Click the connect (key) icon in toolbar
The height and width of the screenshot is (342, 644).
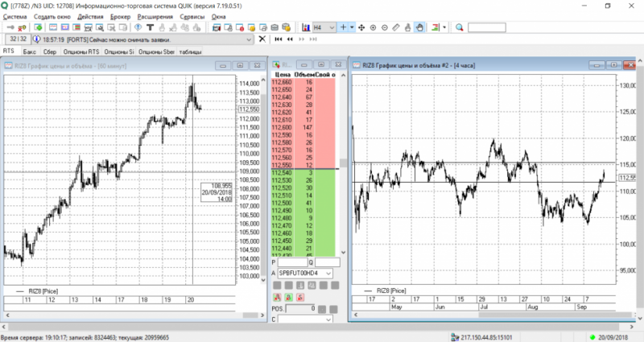click(x=10, y=27)
